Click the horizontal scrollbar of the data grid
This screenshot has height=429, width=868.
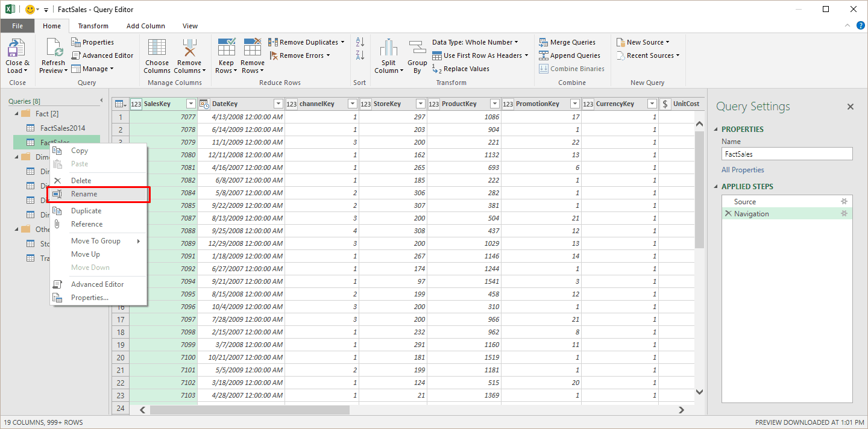(250, 410)
